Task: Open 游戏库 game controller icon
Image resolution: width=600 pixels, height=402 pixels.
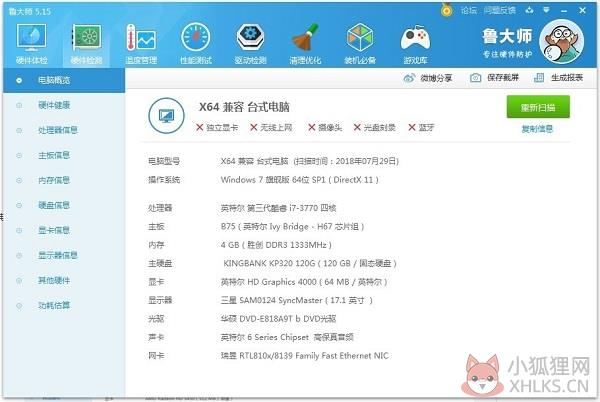Action: [x=415, y=43]
